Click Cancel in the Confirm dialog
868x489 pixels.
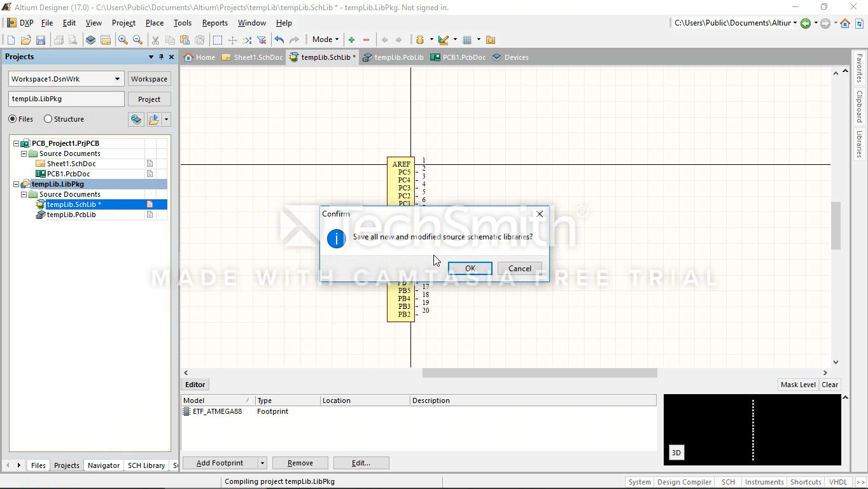[x=519, y=268]
